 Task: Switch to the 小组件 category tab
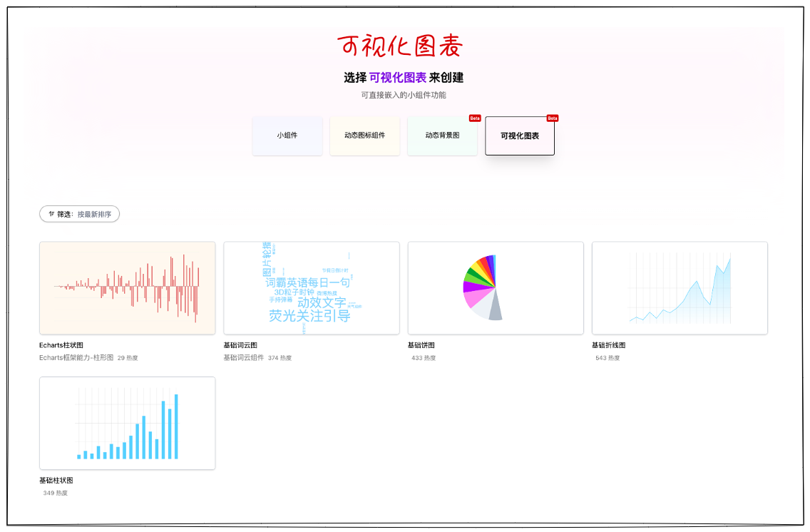[287, 135]
